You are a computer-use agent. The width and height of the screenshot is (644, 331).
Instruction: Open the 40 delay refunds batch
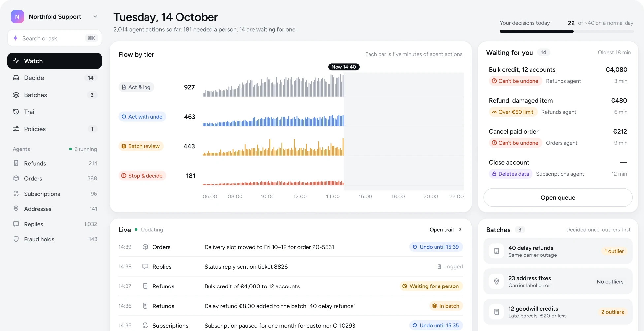(558, 251)
